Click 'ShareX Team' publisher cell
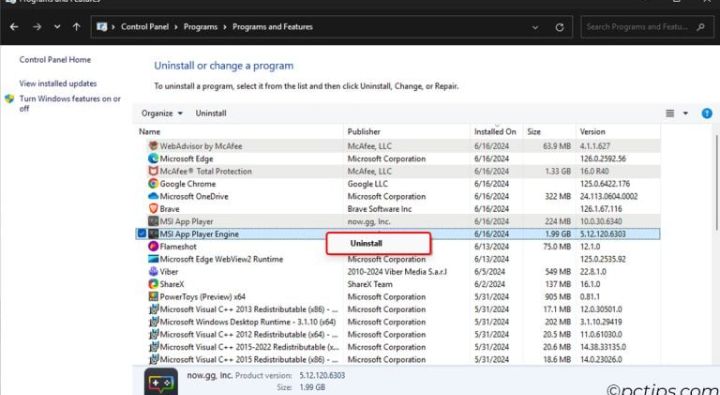The width and height of the screenshot is (720, 395). 370,284
